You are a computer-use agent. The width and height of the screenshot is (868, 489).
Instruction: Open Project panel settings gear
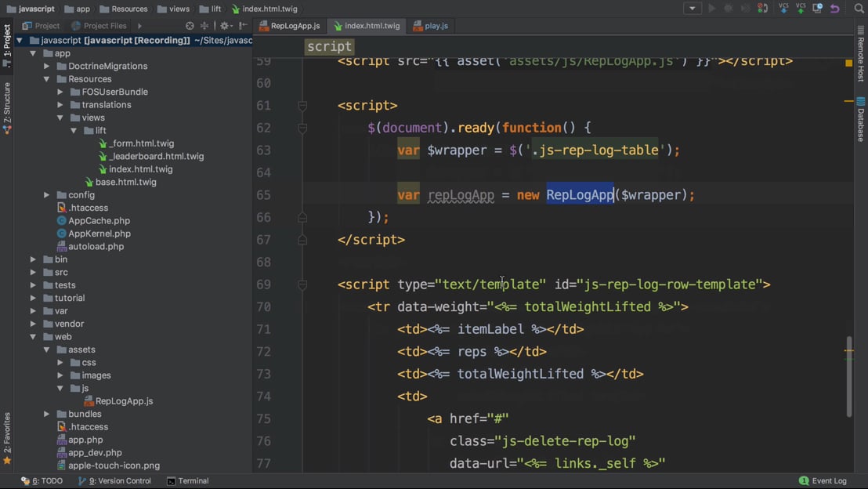[x=225, y=26]
